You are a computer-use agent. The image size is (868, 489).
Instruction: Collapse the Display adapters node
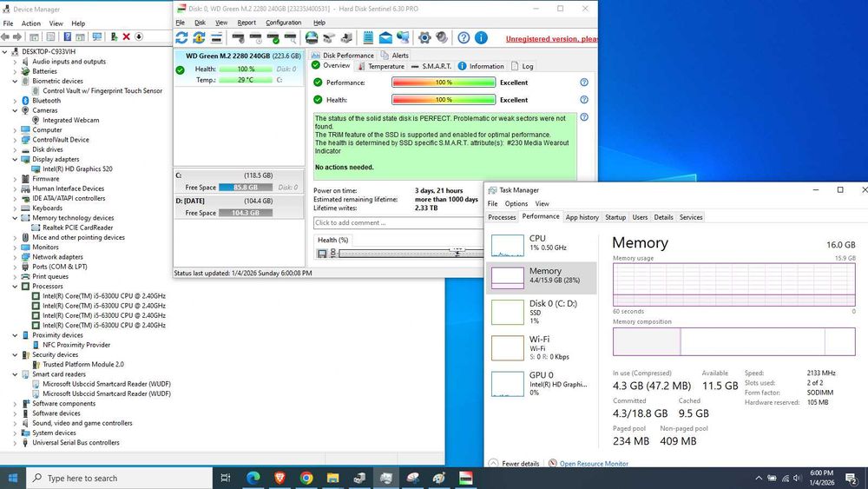coord(15,159)
